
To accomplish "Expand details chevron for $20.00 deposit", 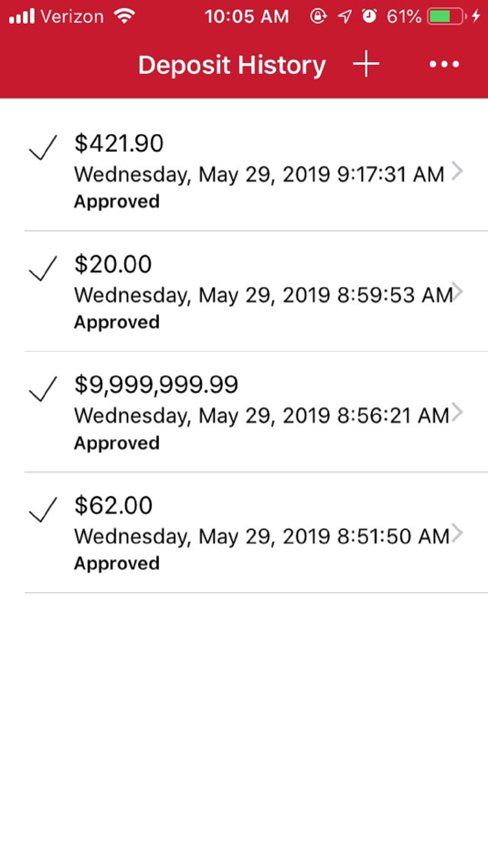I will pos(457,292).
